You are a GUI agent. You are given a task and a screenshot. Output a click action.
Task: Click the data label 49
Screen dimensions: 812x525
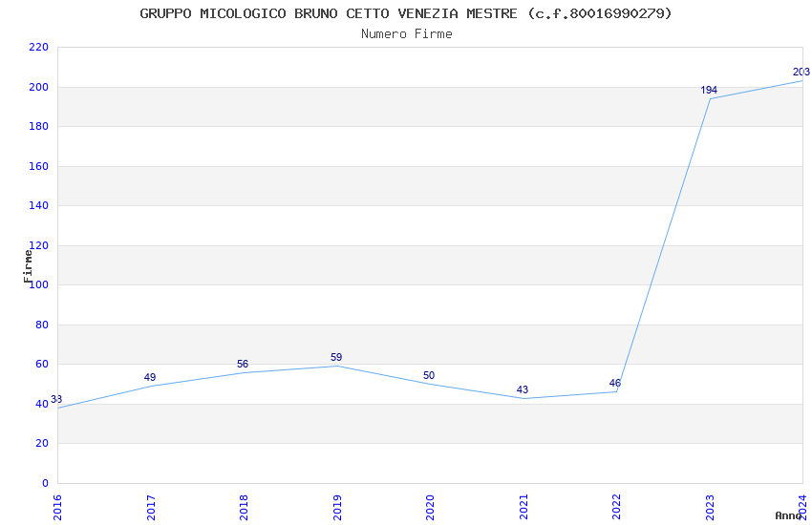click(150, 377)
